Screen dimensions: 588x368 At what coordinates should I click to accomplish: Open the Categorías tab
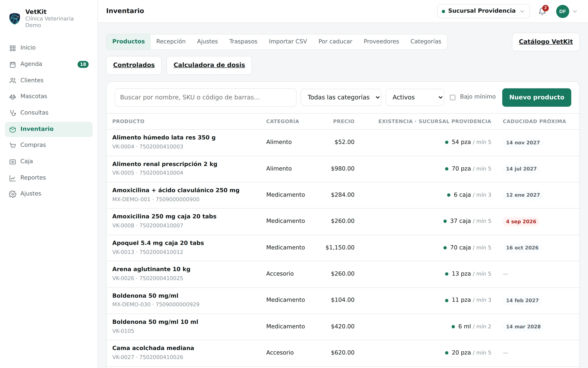pos(426,42)
